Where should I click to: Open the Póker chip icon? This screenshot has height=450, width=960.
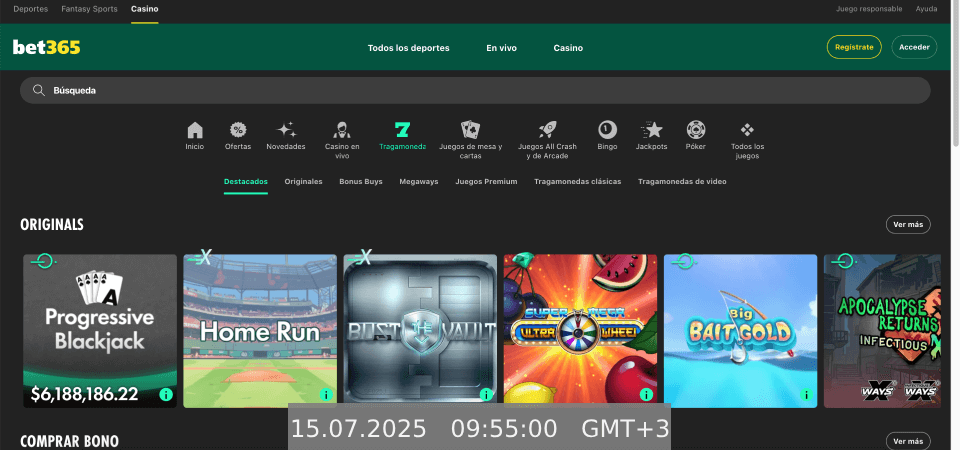pos(696,130)
